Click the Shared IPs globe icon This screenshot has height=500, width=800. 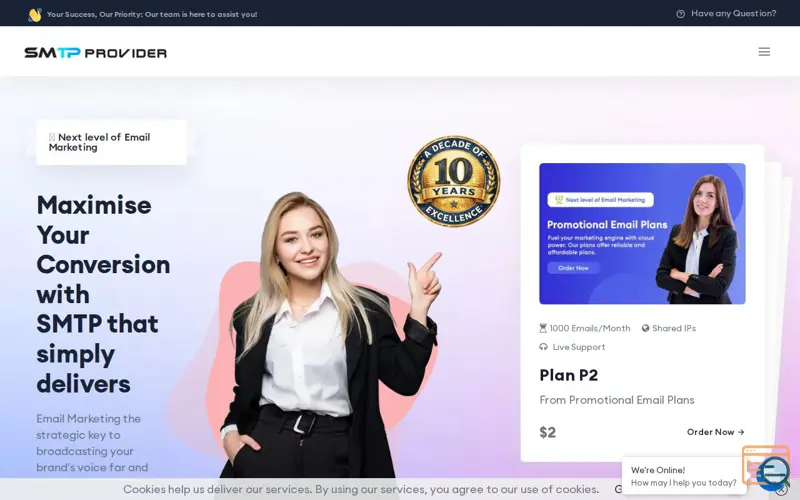[x=645, y=328]
